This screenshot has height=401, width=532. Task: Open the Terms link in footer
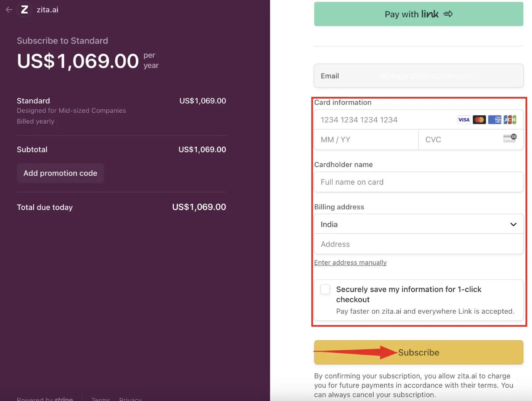pos(101,399)
